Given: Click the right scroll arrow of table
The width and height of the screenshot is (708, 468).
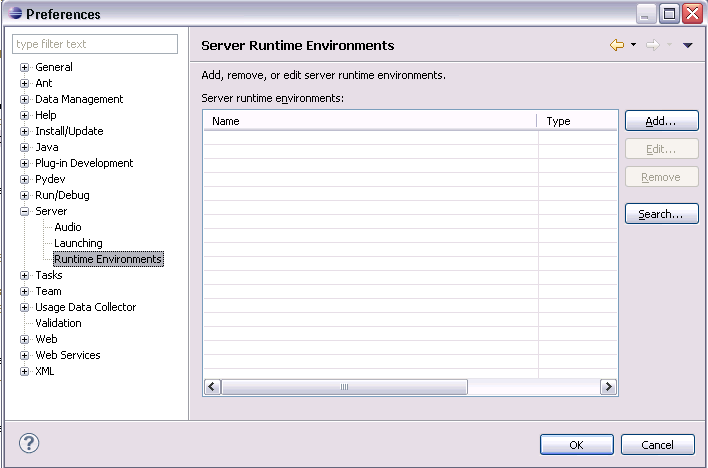Looking at the screenshot, I should [608, 386].
